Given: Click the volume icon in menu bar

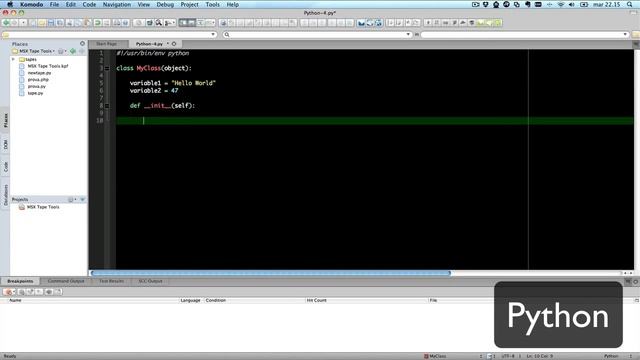Looking at the screenshot, I should point(571,4).
